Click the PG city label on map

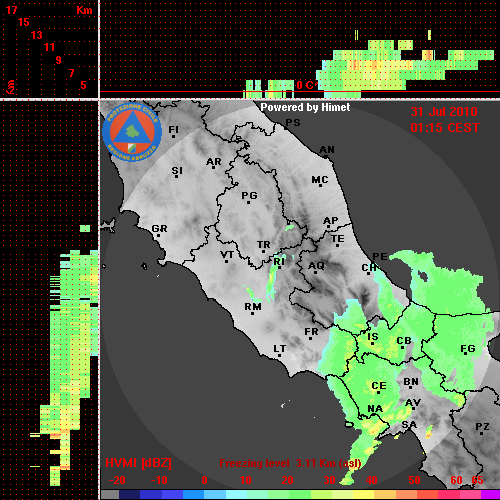(x=249, y=196)
